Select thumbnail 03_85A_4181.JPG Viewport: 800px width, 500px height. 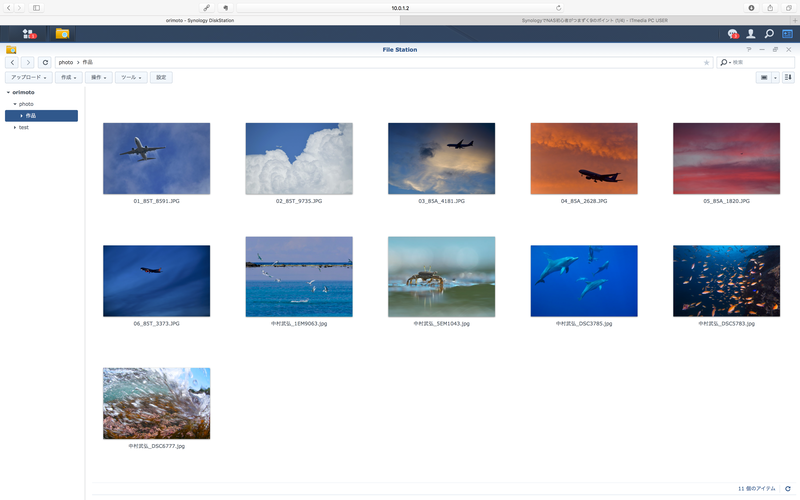coord(441,159)
